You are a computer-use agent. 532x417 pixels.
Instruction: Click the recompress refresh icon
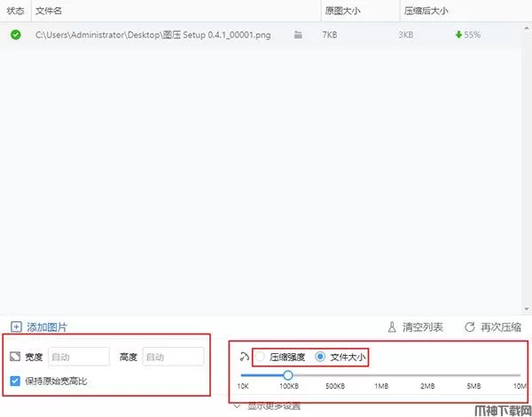[470, 327]
